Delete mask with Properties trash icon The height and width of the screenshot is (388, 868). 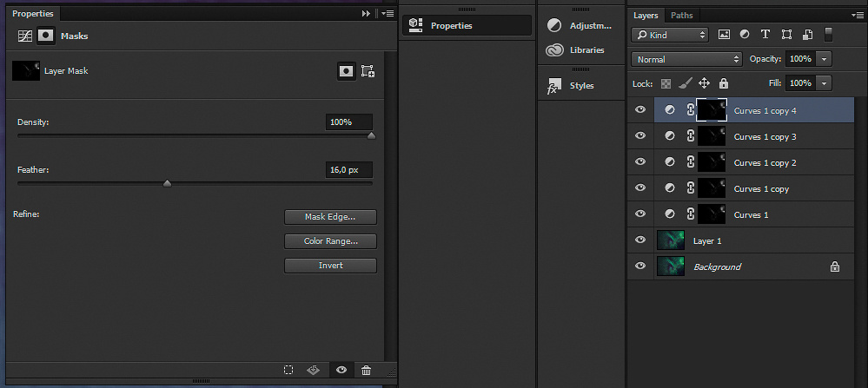[366, 370]
